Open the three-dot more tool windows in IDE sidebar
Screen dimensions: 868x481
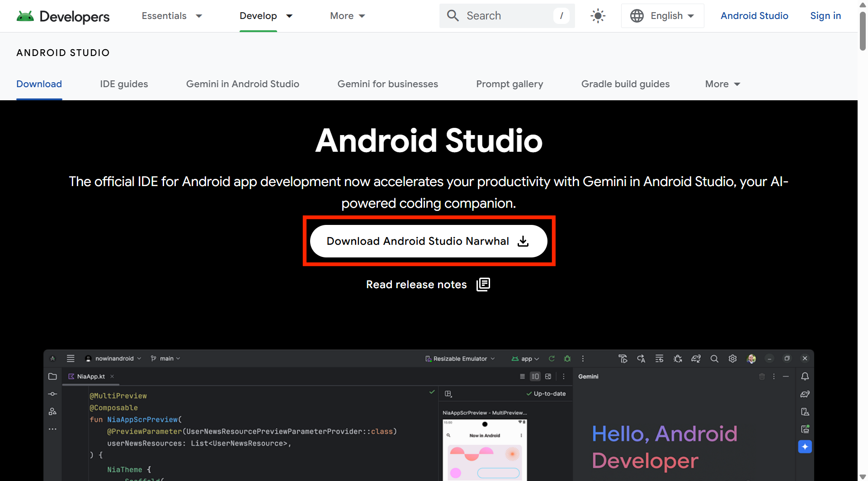tap(52, 429)
